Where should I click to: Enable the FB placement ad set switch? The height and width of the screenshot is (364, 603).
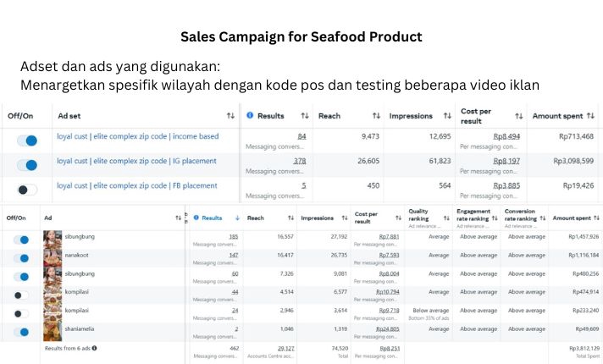(27, 190)
